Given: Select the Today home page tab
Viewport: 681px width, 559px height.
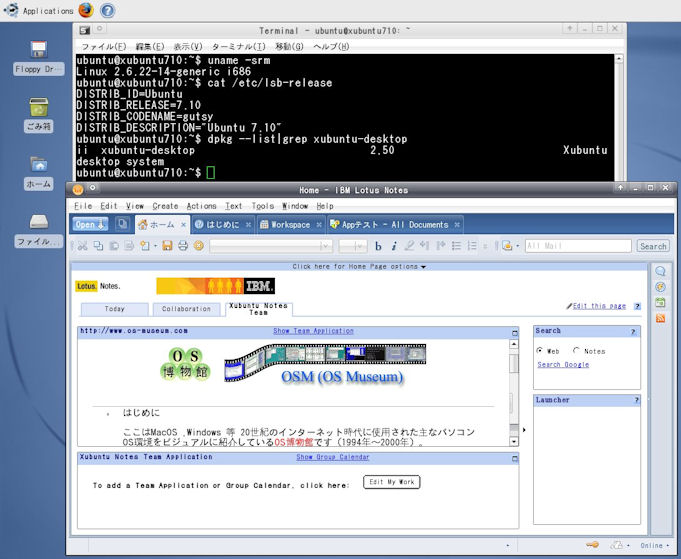Looking at the screenshot, I should [115, 309].
